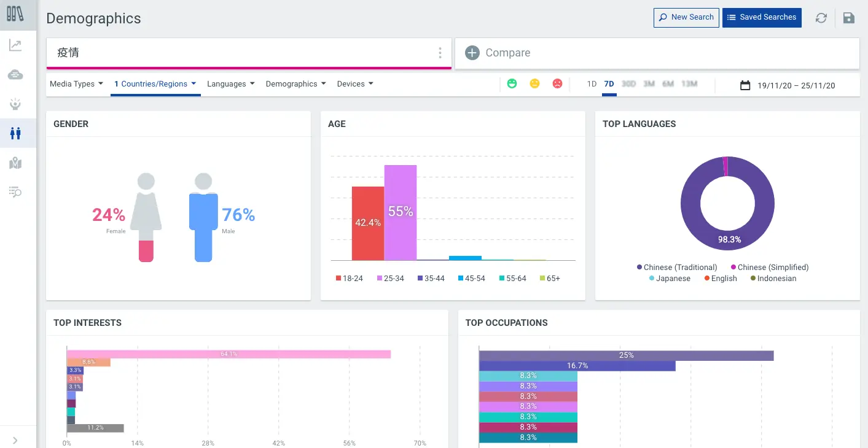Screen dimensions: 868x448
Task: Select the demographics people icon in sidebar
Action: click(15, 133)
